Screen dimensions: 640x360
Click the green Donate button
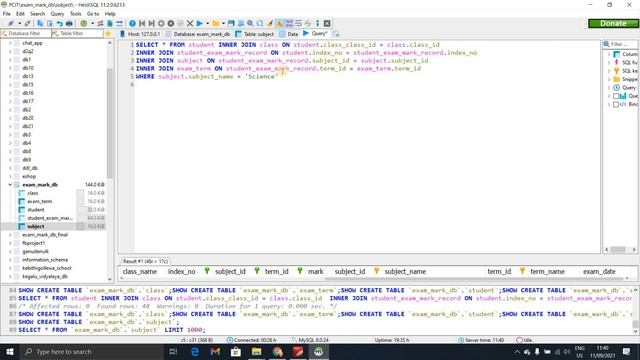coord(613,23)
